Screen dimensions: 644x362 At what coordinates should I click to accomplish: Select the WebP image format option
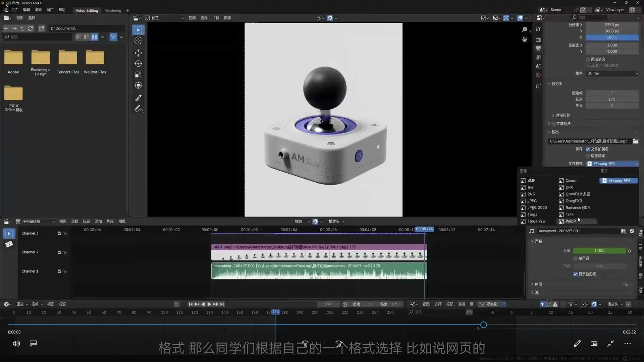pyautogui.click(x=570, y=221)
